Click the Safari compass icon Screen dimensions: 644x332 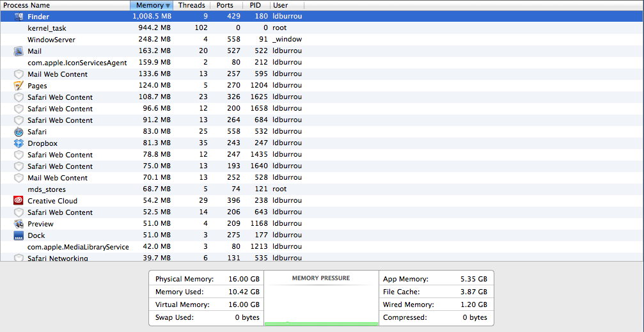click(19, 132)
